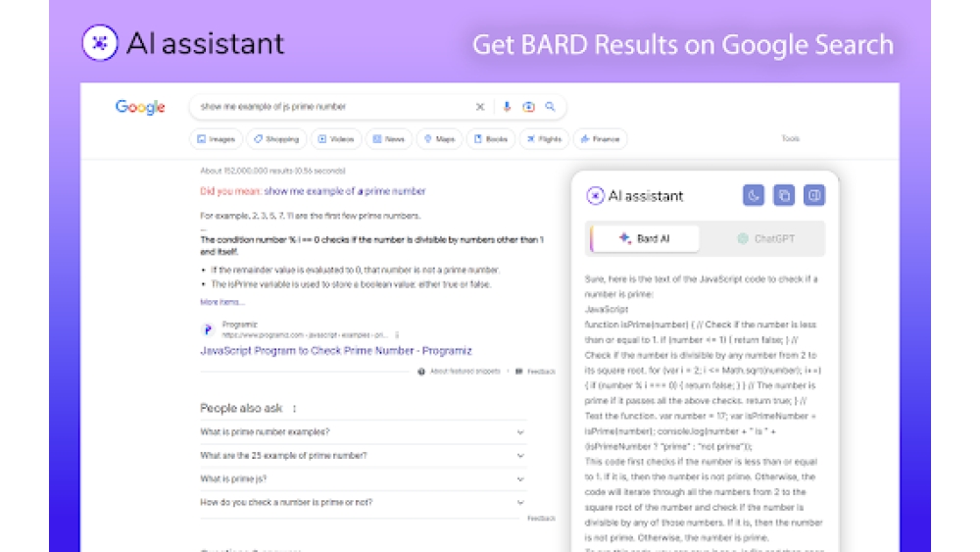Open search by image camera icon
This screenshot has height=552, width=980.
pyautogui.click(x=529, y=107)
